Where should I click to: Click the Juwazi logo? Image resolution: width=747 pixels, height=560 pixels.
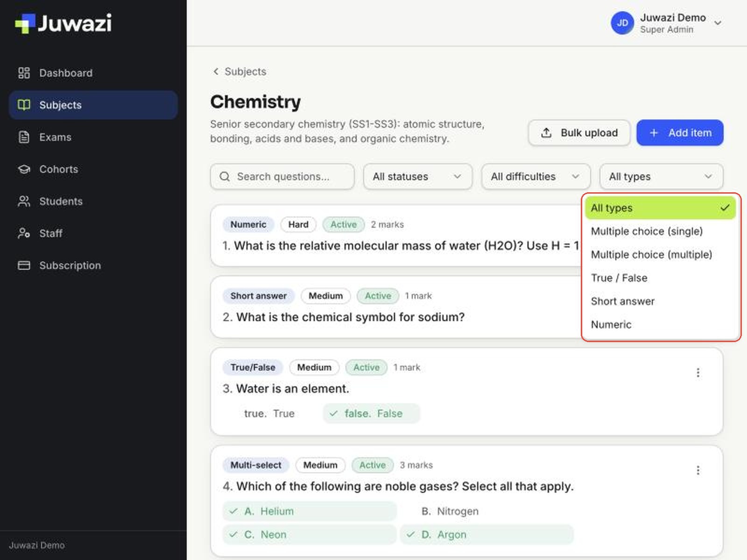63,23
